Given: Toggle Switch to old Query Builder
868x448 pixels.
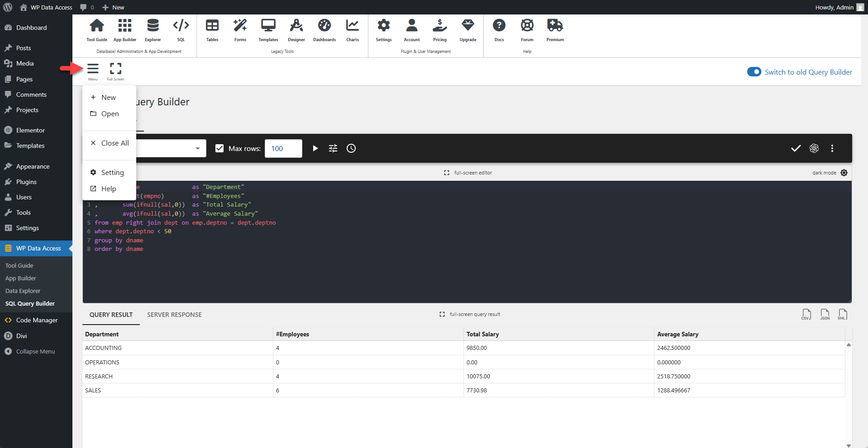Looking at the screenshot, I should coord(754,71).
